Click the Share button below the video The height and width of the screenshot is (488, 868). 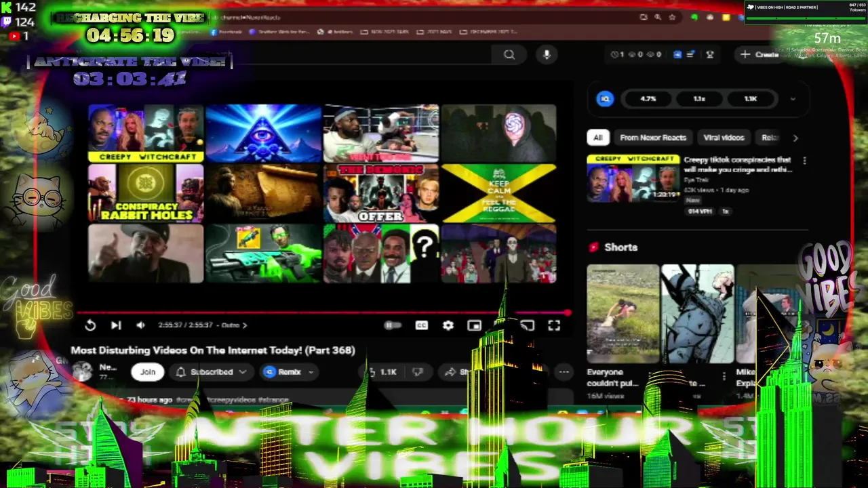[456, 371]
